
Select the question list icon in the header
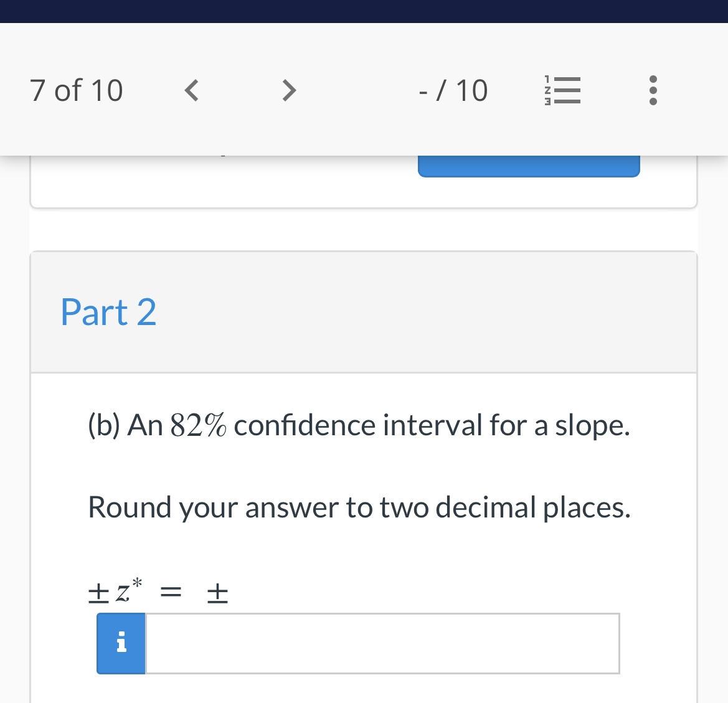562,90
